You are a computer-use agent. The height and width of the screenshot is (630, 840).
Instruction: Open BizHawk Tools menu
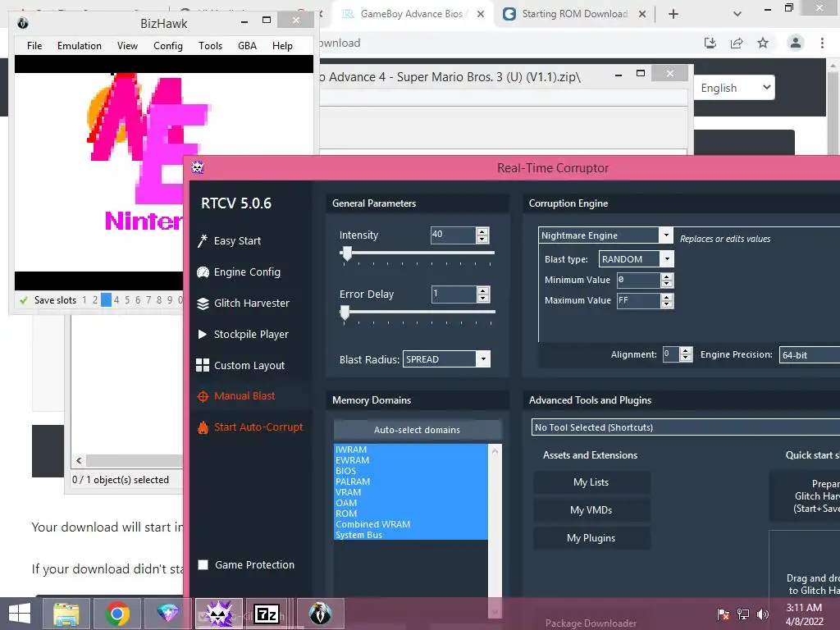coord(210,46)
